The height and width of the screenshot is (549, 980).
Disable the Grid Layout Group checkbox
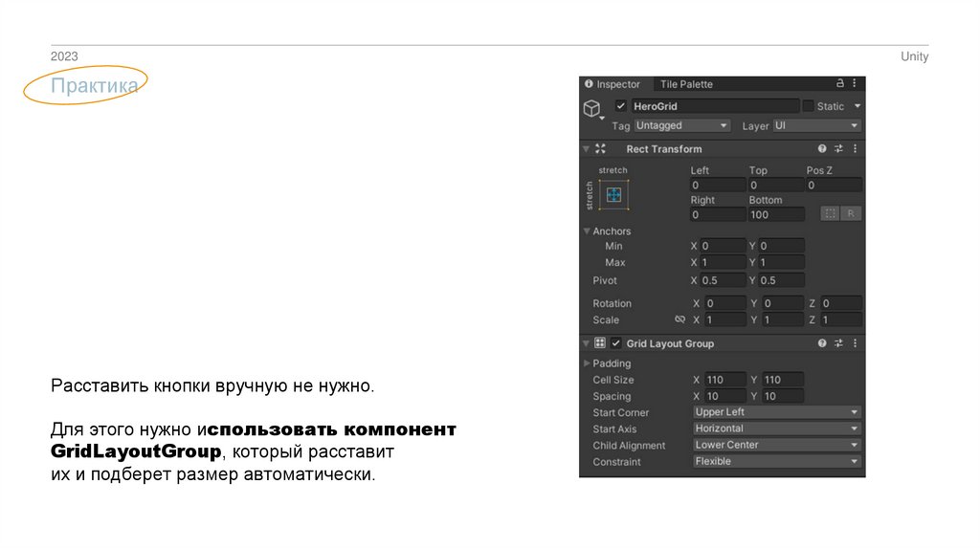click(616, 343)
